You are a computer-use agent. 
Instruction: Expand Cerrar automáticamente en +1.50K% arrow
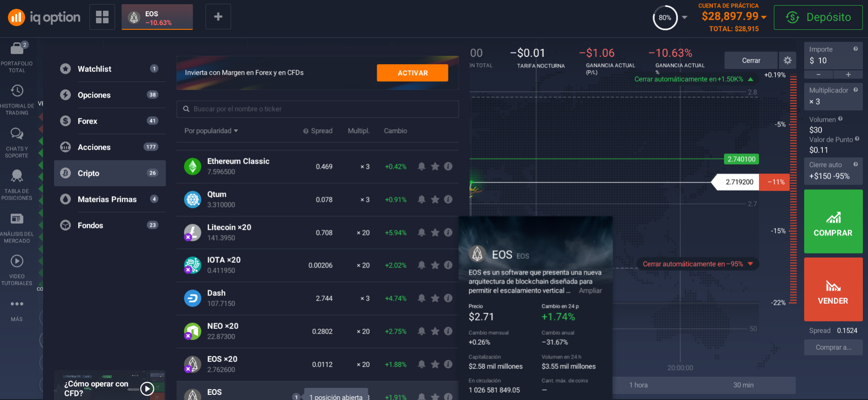(751, 80)
